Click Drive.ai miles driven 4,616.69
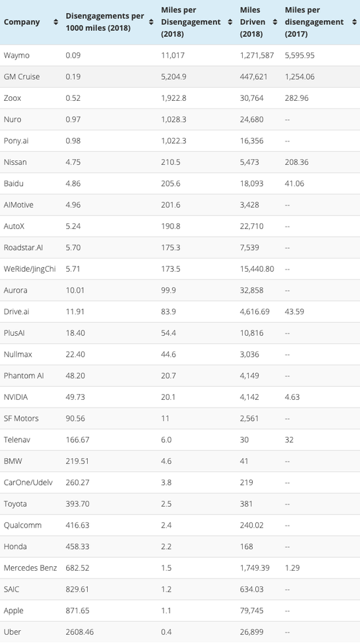The width and height of the screenshot is (360, 644). (x=255, y=312)
